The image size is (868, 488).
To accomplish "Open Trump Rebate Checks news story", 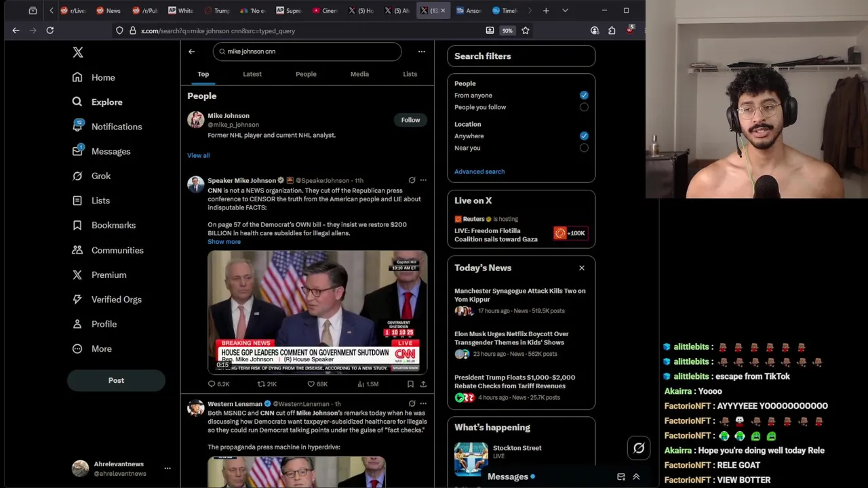I will pyautogui.click(x=521, y=388).
